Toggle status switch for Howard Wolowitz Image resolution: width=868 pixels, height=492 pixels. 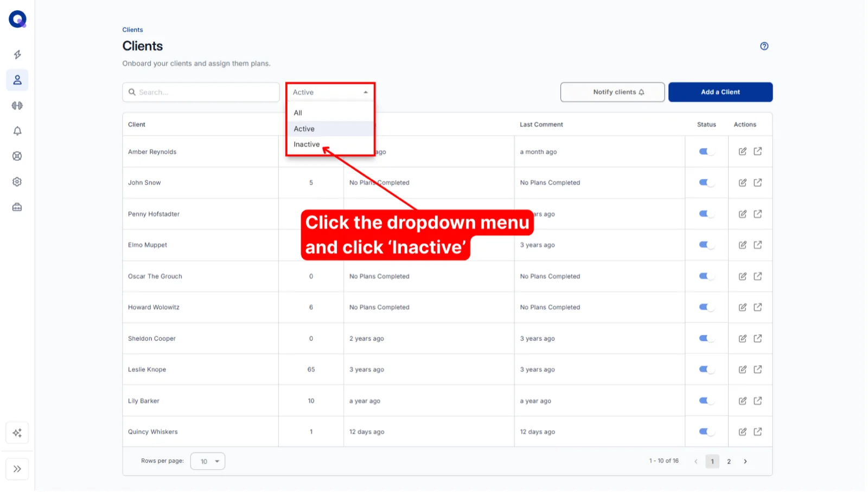[706, 307]
